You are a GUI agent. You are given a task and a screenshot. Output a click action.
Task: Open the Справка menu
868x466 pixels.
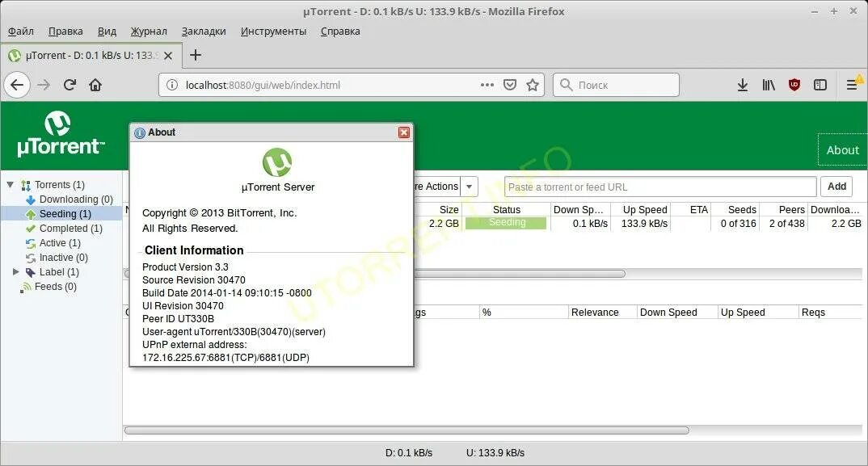(x=340, y=31)
